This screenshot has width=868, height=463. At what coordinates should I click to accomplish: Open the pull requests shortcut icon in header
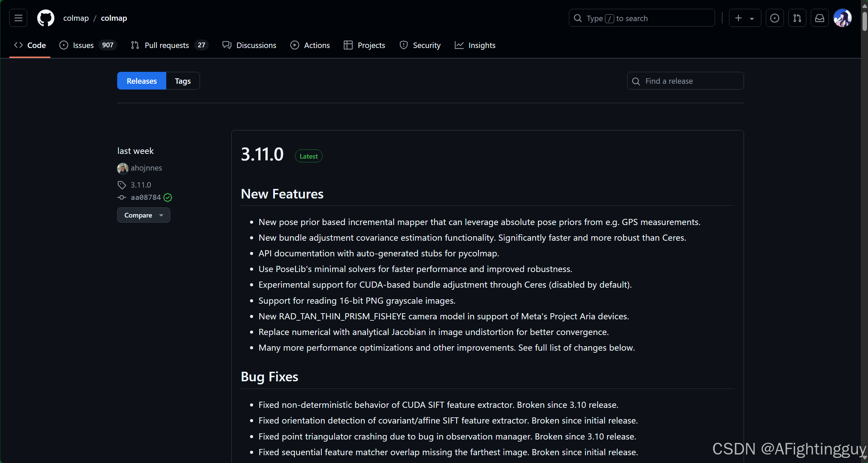tap(797, 18)
